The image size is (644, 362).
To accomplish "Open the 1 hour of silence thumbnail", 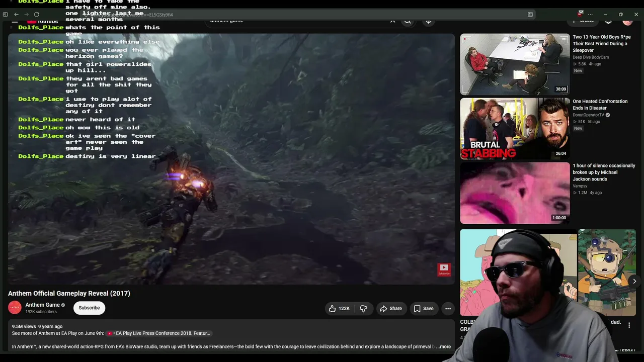I will click(x=515, y=193).
